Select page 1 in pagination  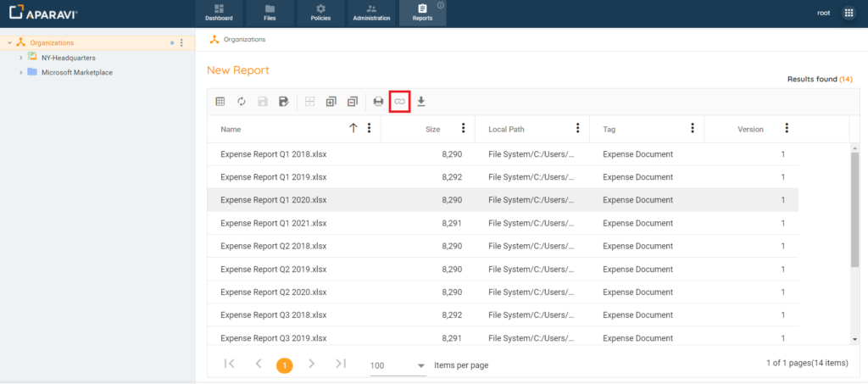point(285,365)
